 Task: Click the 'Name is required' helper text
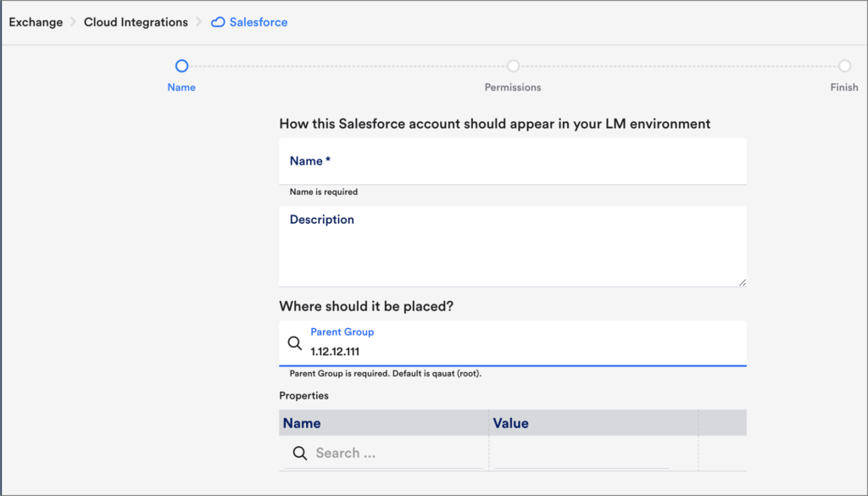point(324,192)
